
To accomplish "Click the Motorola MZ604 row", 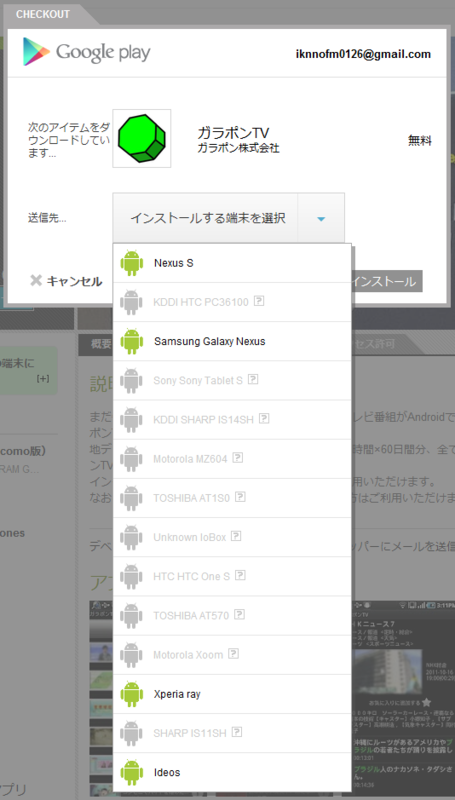I will [x=232, y=459].
